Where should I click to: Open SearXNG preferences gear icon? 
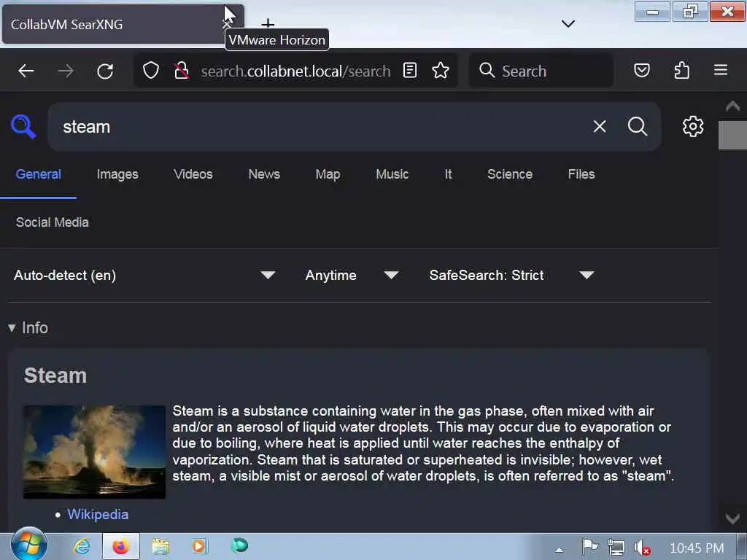pos(693,127)
